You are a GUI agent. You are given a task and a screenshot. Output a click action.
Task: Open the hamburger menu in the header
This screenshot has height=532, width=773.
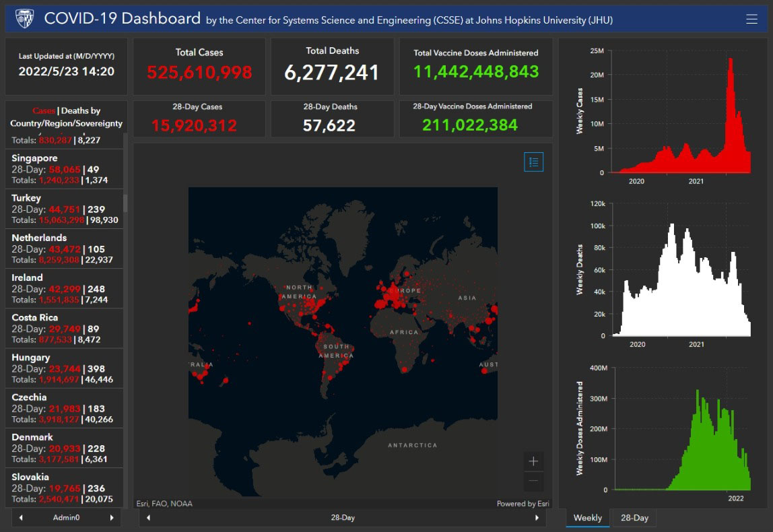point(751,20)
